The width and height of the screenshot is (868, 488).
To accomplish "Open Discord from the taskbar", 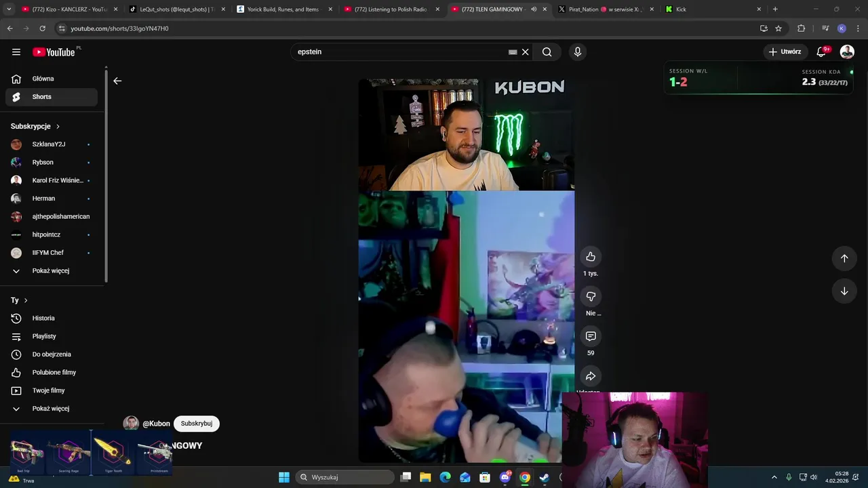I will point(505,477).
